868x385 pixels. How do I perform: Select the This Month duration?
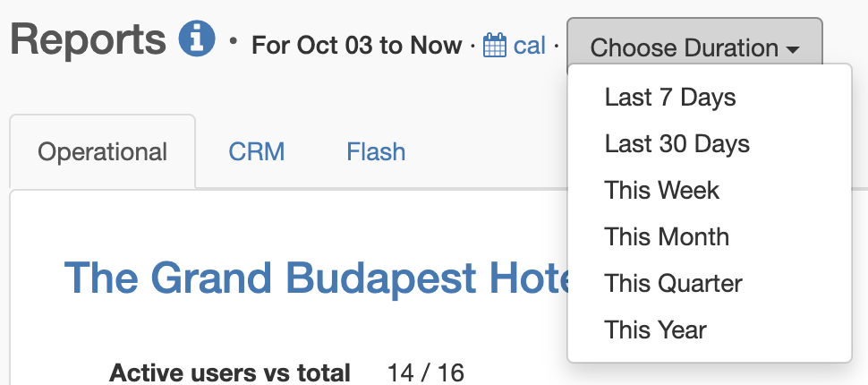pos(667,236)
